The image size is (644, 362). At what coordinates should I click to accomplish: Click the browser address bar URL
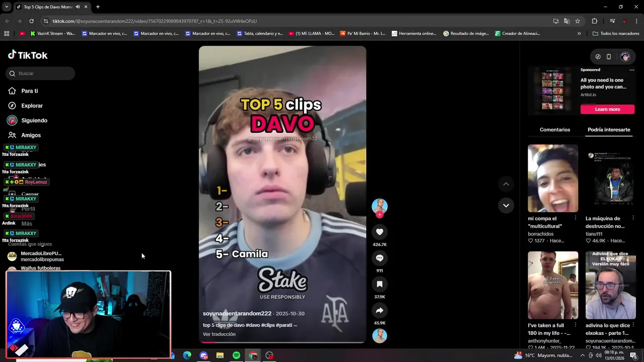(x=154, y=21)
